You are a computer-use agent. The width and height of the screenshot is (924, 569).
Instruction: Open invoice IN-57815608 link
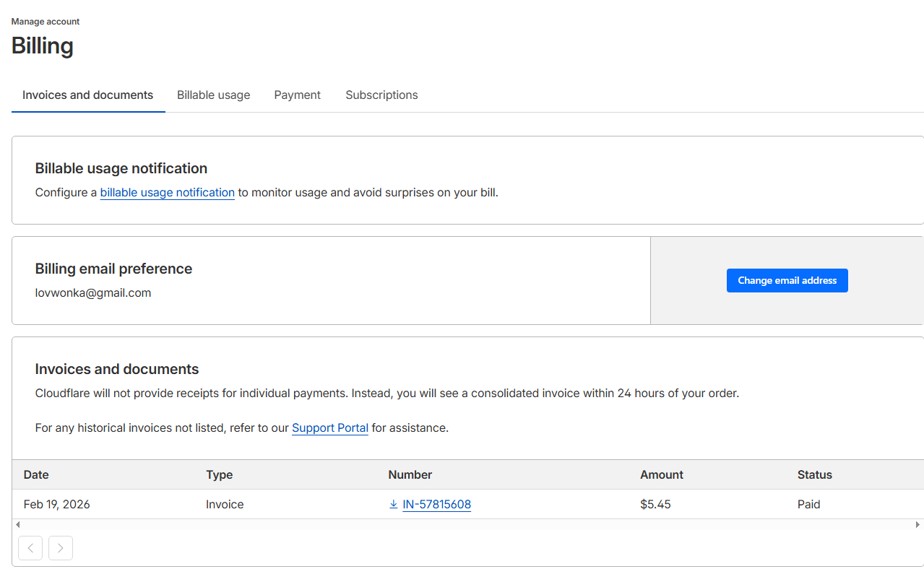click(436, 505)
